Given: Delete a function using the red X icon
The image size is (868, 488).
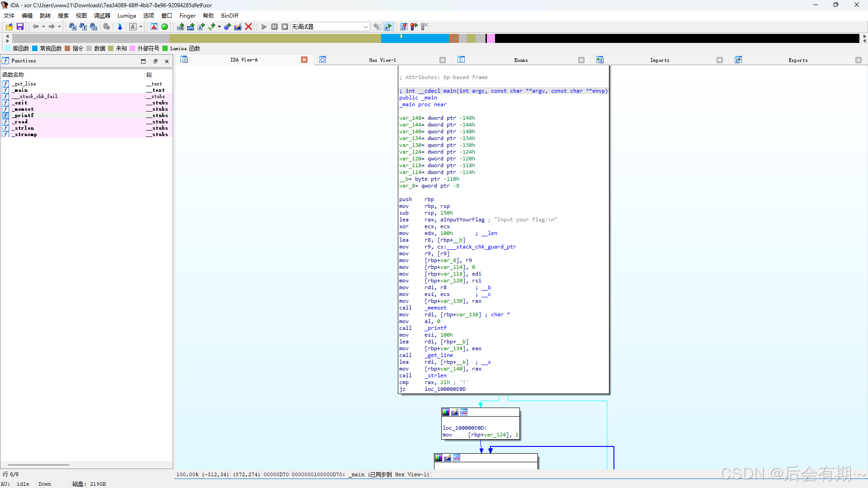Looking at the screenshot, I should pyautogui.click(x=249, y=27).
